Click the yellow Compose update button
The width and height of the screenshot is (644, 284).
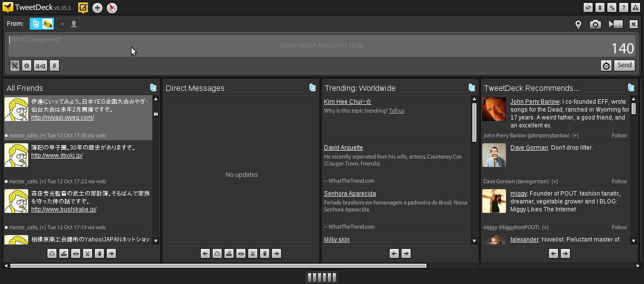[x=84, y=7]
